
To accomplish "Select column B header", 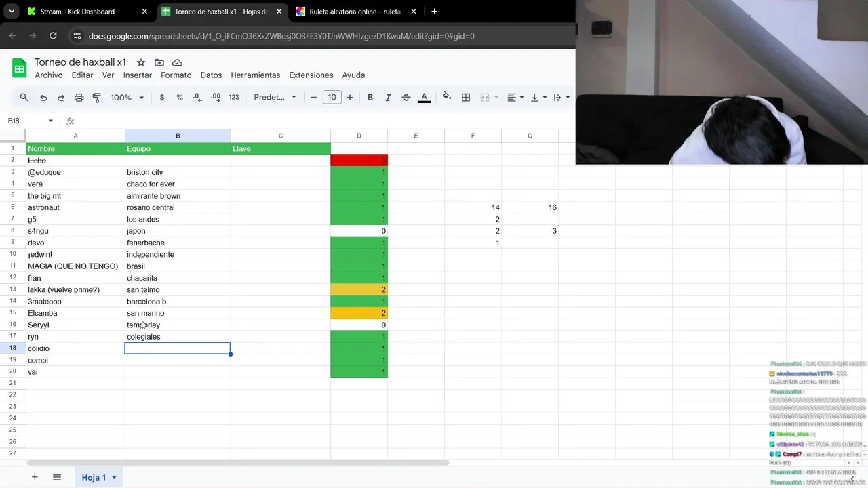I will coord(178,136).
